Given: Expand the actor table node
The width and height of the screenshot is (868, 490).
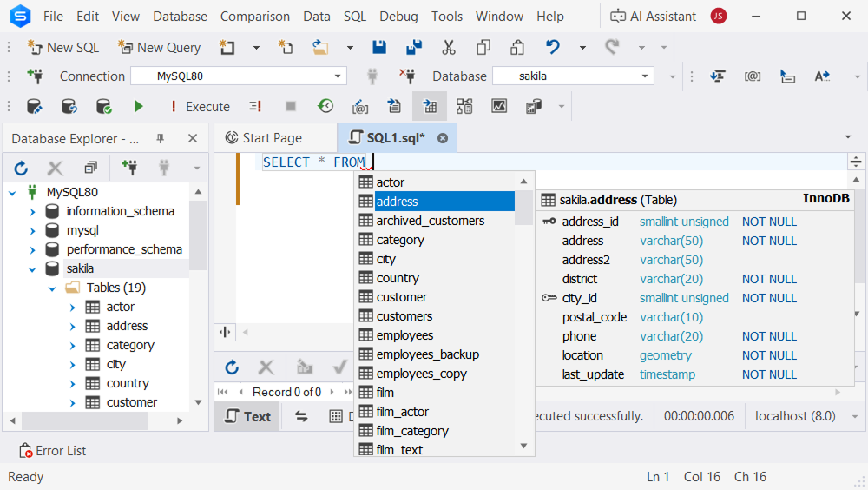Looking at the screenshot, I should pos(73,307).
